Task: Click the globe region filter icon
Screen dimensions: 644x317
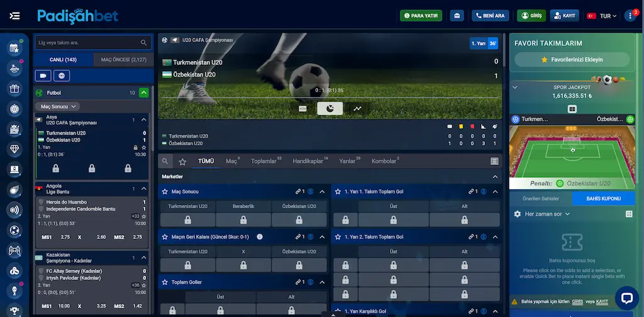Action: [62, 75]
